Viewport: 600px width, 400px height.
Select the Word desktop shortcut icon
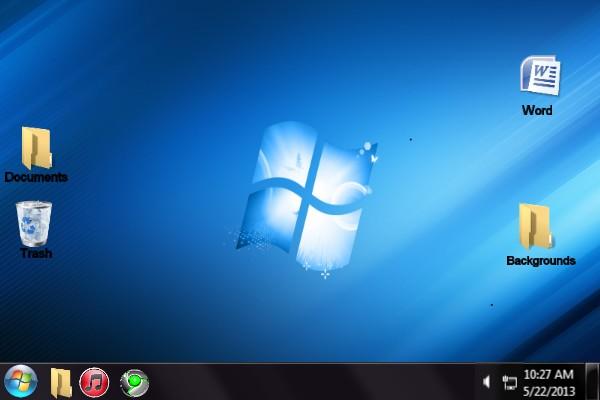point(539,76)
